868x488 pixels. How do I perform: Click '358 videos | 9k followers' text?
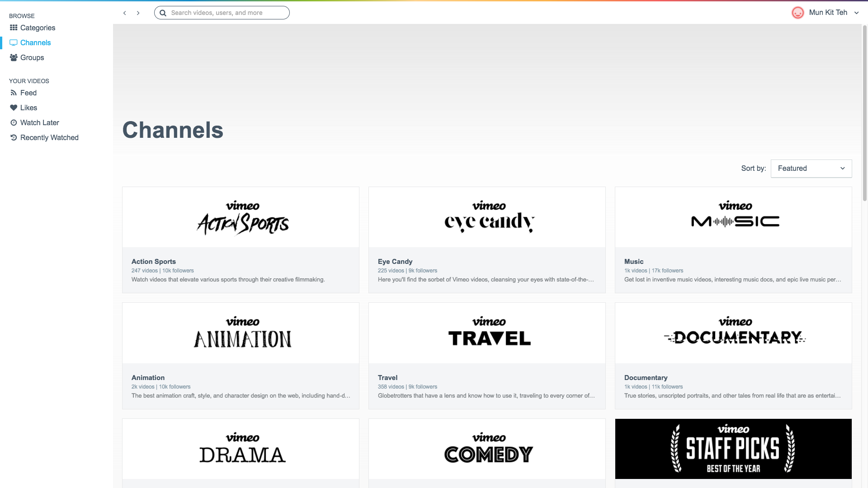tap(407, 387)
